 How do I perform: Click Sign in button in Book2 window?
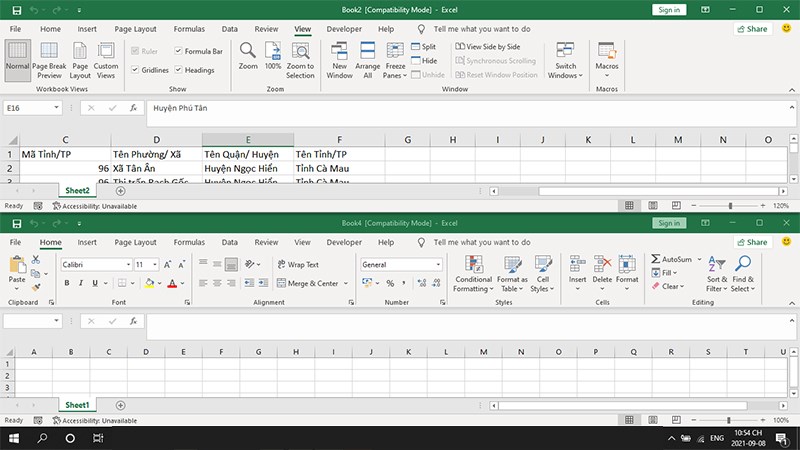point(669,10)
